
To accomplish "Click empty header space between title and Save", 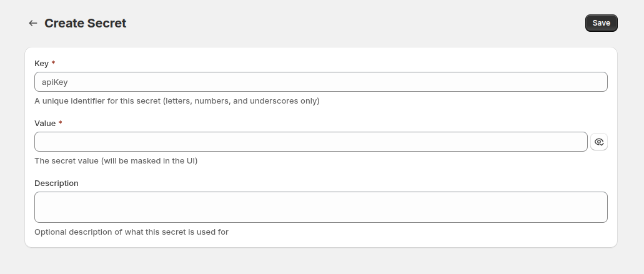I will click(356, 23).
